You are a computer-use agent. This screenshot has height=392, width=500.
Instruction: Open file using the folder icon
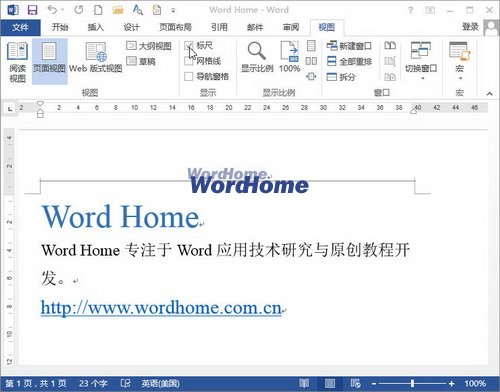118,10
